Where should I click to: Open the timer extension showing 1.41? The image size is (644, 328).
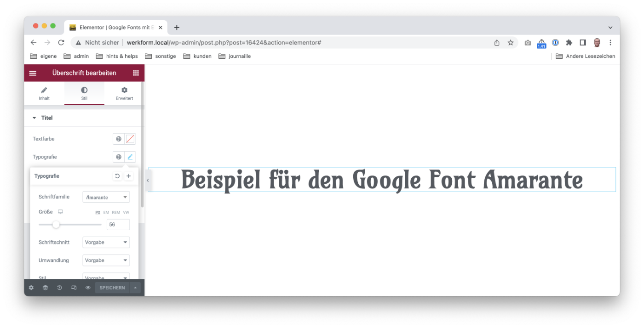[541, 44]
